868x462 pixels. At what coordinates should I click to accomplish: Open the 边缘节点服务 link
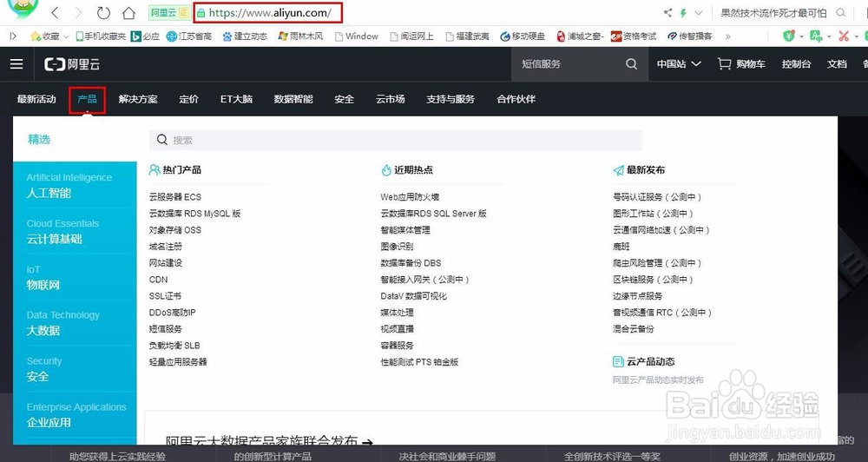637,296
